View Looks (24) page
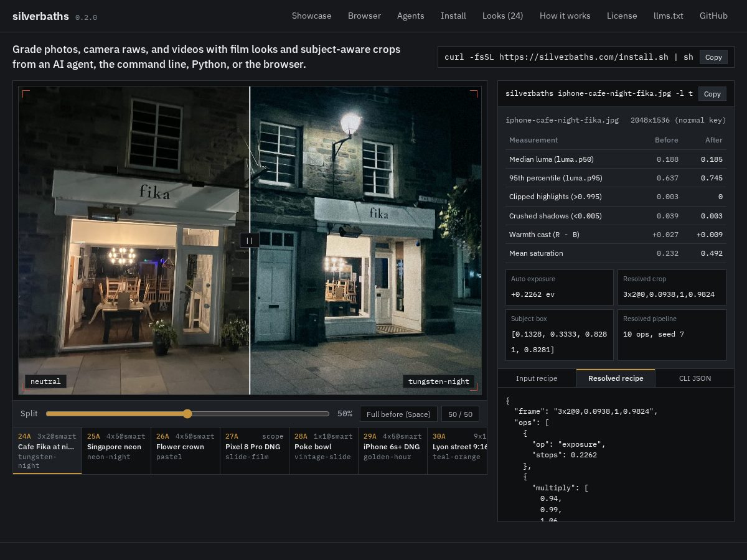 point(503,16)
